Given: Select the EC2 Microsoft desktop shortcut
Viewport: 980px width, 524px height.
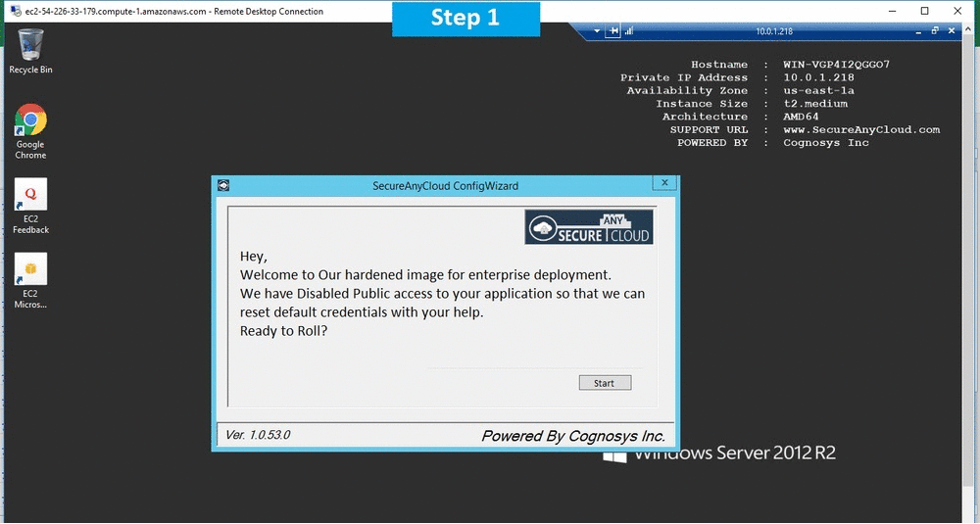Looking at the screenshot, I should pyautogui.click(x=30, y=271).
